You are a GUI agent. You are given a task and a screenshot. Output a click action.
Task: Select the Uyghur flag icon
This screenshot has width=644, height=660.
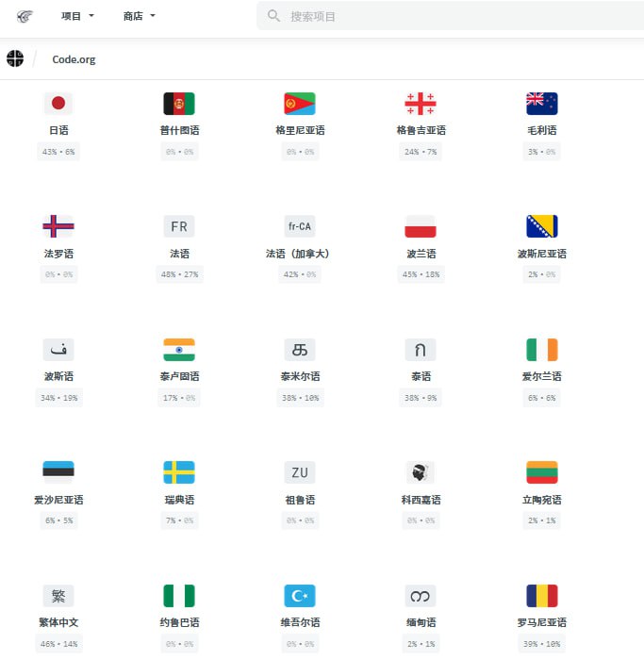pyautogui.click(x=300, y=596)
